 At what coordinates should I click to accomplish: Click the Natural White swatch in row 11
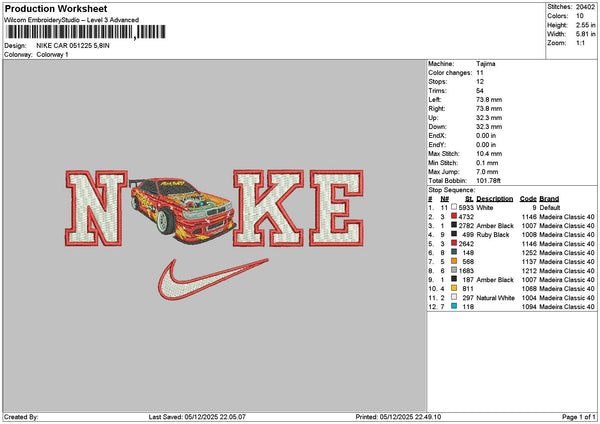(x=454, y=297)
